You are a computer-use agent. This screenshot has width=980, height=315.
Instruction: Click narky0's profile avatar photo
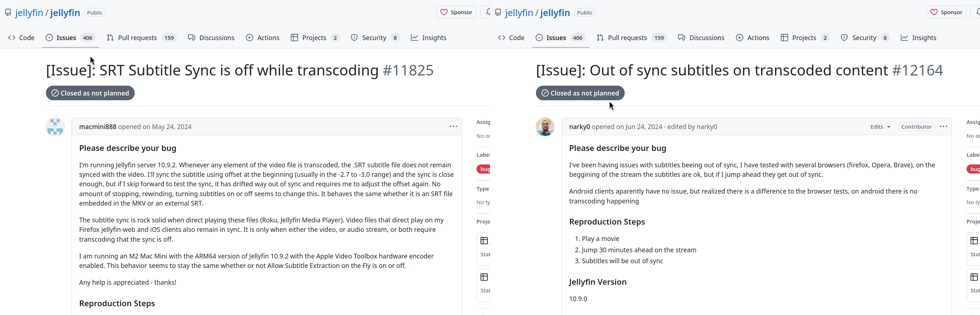point(545,127)
